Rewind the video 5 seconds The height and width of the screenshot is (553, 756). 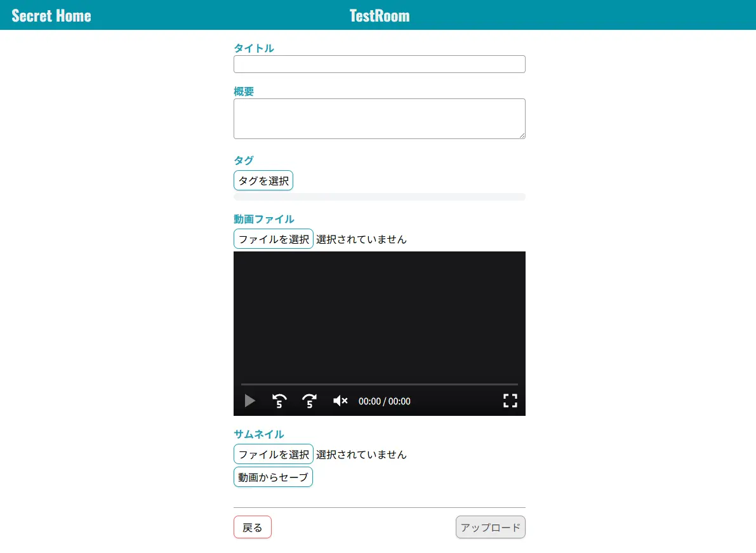point(279,401)
